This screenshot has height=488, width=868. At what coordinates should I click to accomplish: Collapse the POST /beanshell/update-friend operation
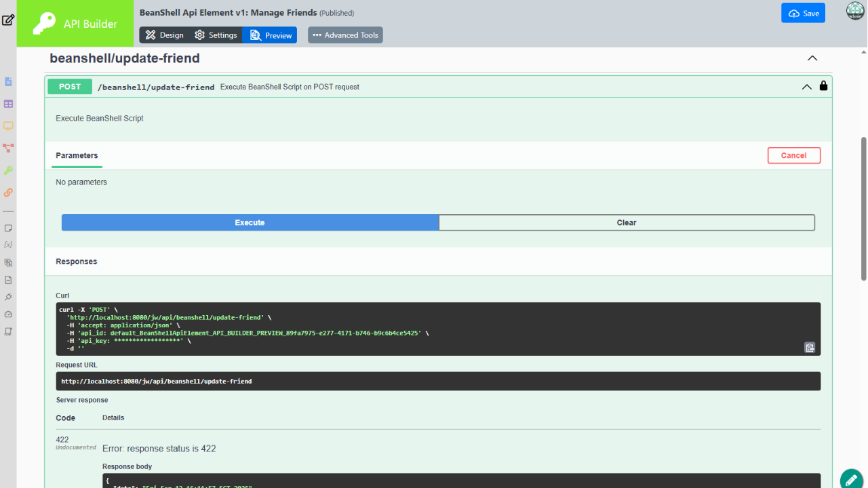click(806, 87)
